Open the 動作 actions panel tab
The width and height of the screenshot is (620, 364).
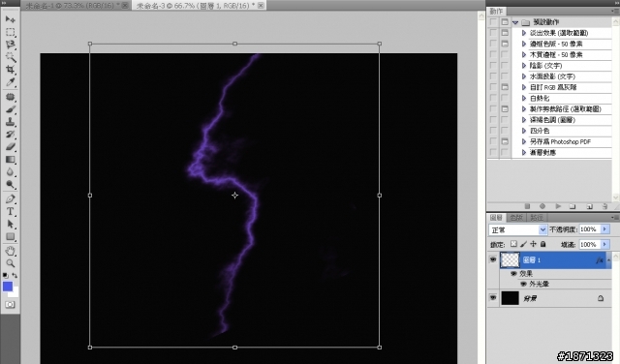(496, 11)
